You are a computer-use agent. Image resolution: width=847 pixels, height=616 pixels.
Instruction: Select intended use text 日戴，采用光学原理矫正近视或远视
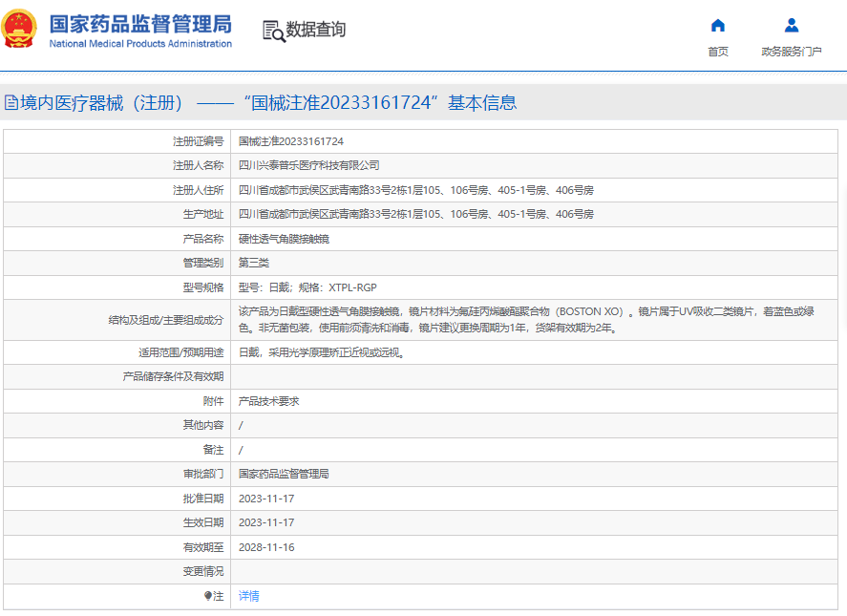pyautogui.click(x=322, y=352)
